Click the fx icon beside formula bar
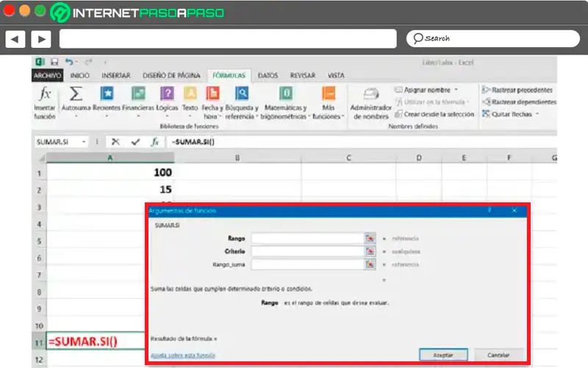The width and height of the screenshot is (588, 368). tap(155, 141)
